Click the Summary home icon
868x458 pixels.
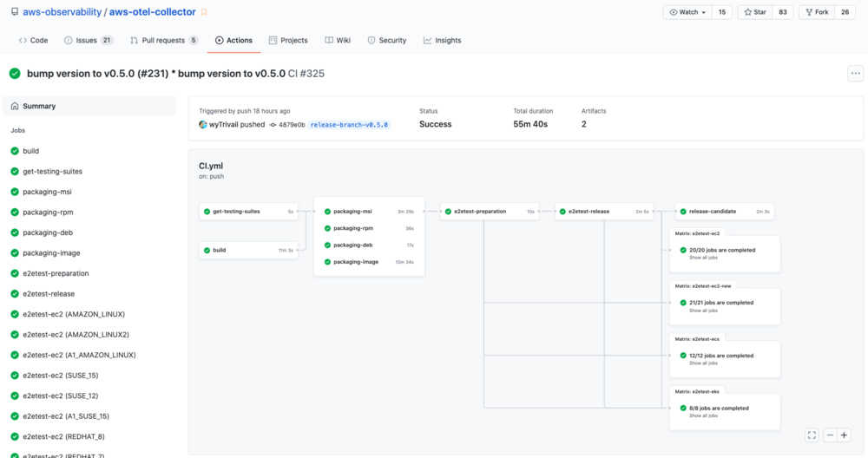15,106
